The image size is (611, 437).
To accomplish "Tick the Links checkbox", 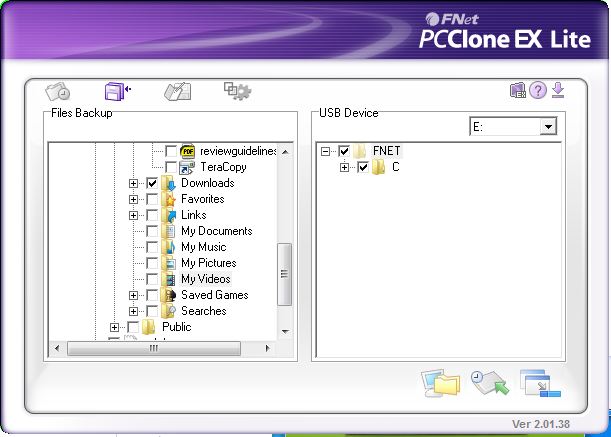I will point(152,215).
